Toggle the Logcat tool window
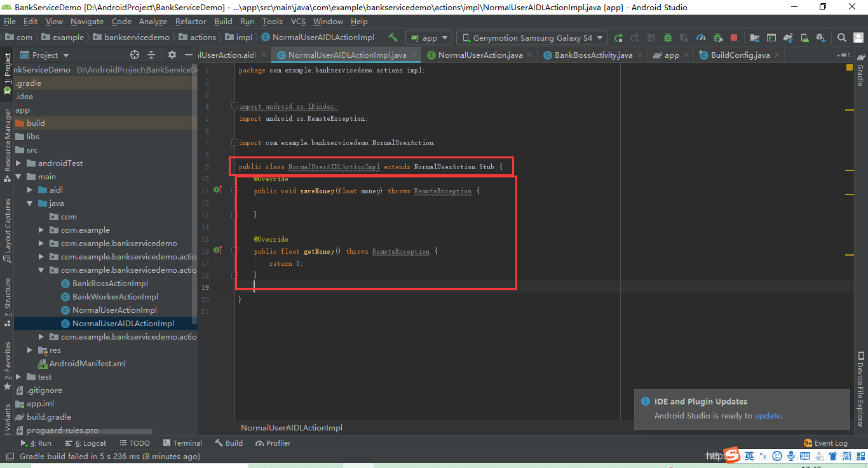Viewport: 868px width, 468px height. pyautogui.click(x=85, y=443)
